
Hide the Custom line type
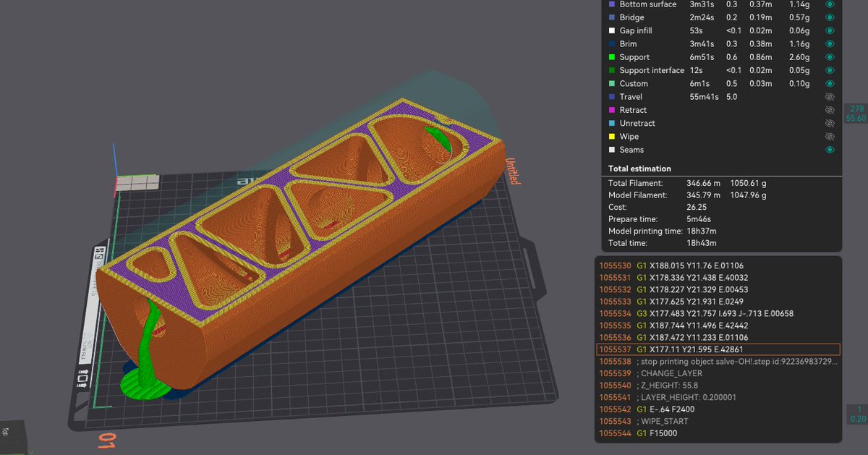830,83
